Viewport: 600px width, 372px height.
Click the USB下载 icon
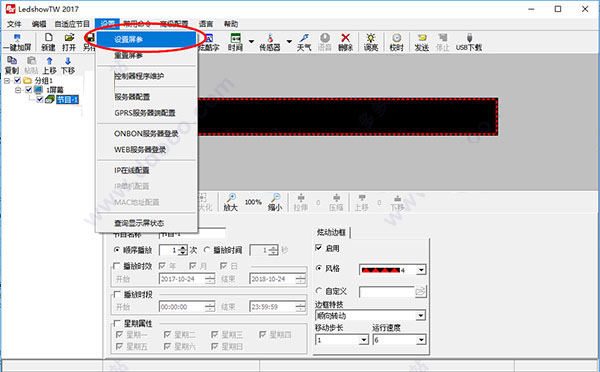pos(469,42)
